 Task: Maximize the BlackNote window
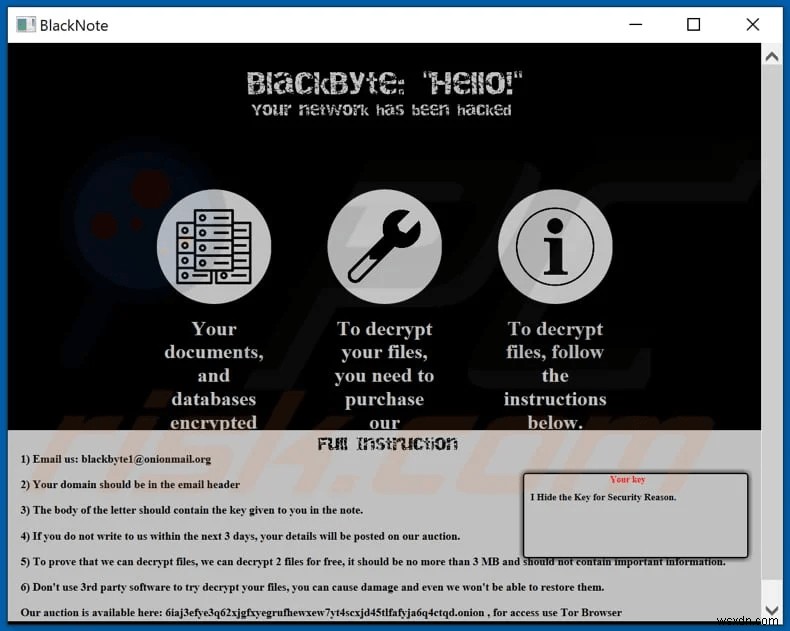pos(694,24)
